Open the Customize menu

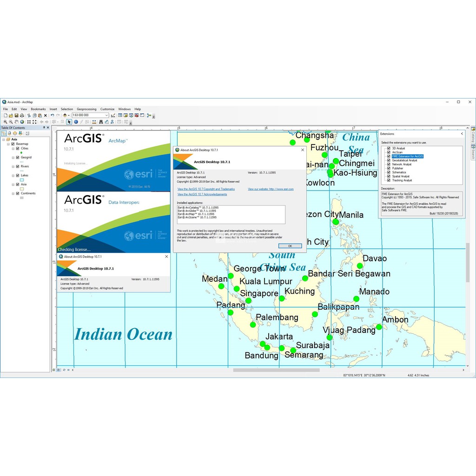(x=107, y=109)
